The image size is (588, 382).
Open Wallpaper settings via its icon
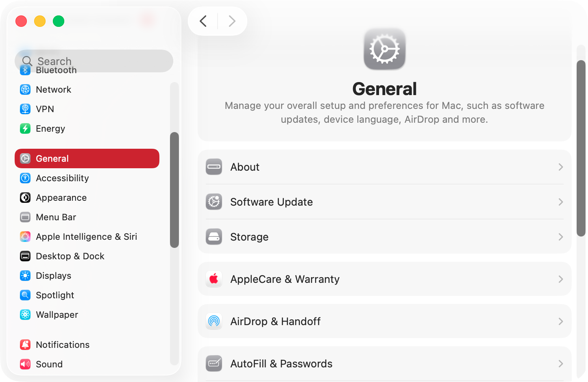coord(25,315)
